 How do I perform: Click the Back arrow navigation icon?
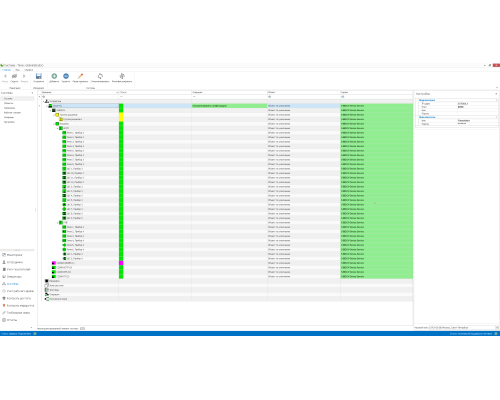5,76
